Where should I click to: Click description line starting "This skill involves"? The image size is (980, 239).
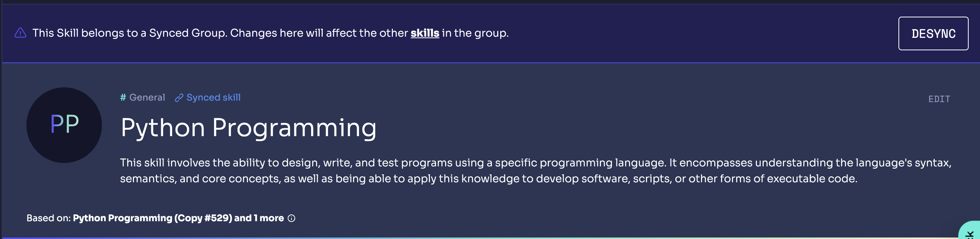tap(536, 163)
